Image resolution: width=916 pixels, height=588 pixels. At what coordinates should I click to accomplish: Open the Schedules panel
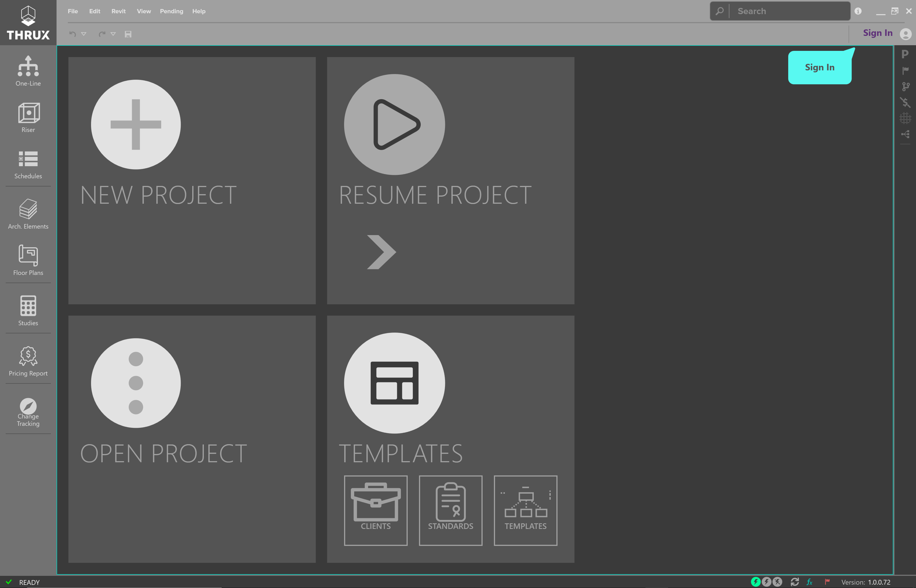pyautogui.click(x=28, y=164)
